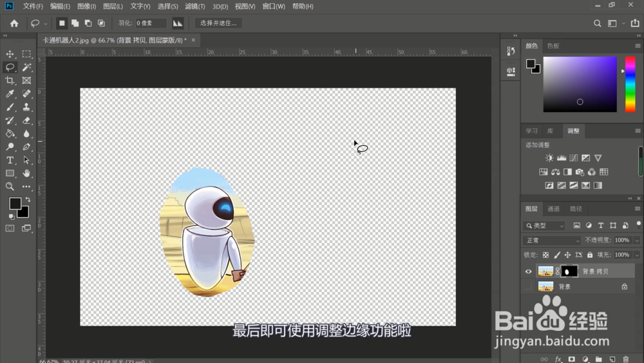Select the Pen tool
644x363 pixels.
click(26, 147)
